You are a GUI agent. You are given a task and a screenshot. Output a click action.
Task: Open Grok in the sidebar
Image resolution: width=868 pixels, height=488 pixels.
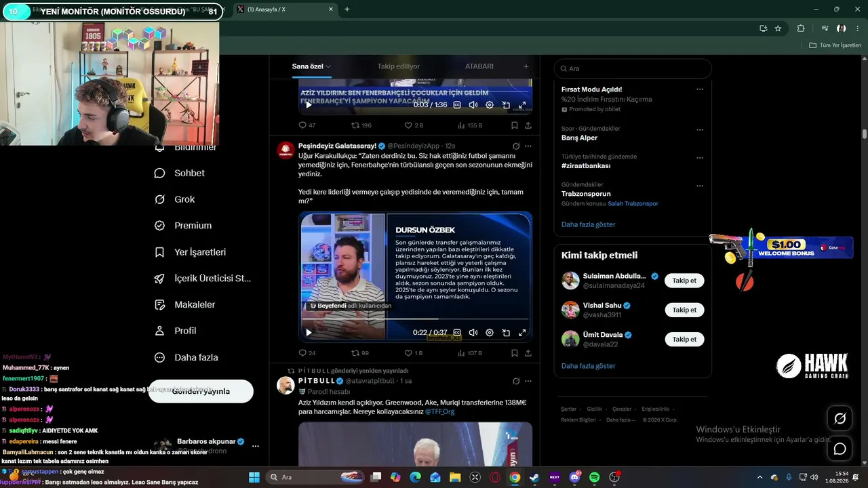tap(175, 199)
